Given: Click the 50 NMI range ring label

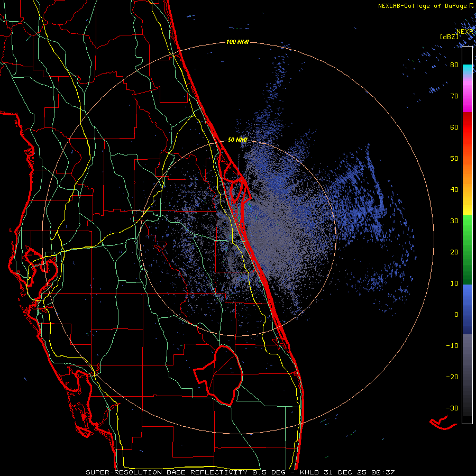Looking at the screenshot, I should [237, 140].
